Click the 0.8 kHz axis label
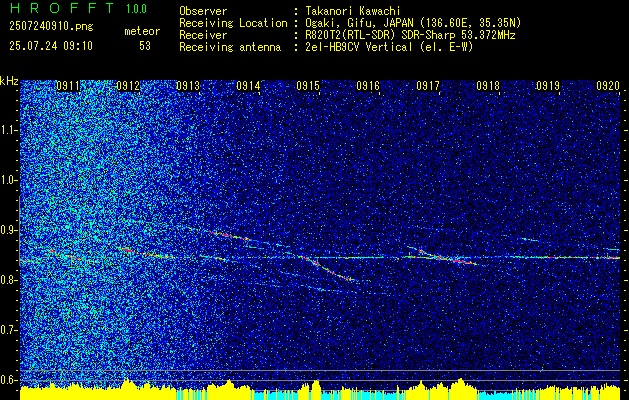The height and width of the screenshot is (400, 629). [9, 280]
